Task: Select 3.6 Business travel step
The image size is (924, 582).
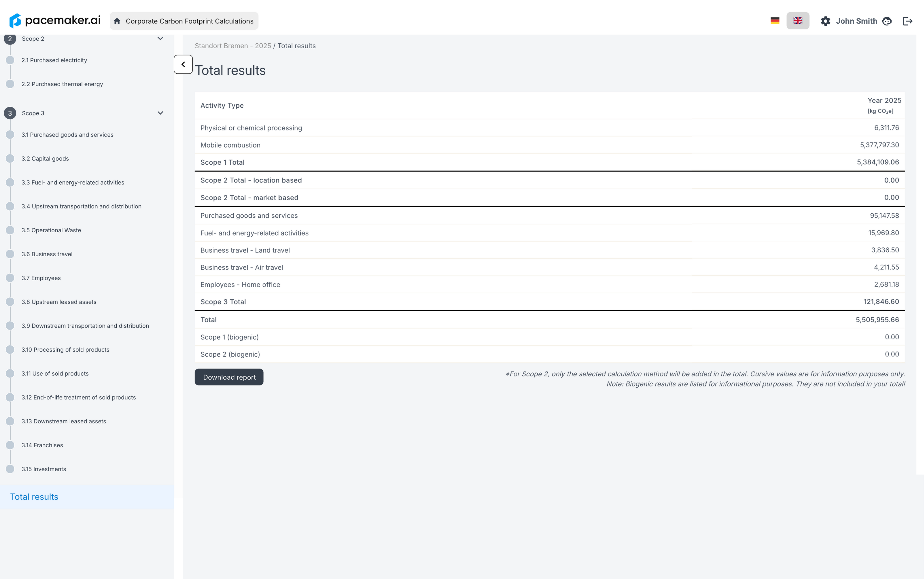Action: [x=47, y=254]
